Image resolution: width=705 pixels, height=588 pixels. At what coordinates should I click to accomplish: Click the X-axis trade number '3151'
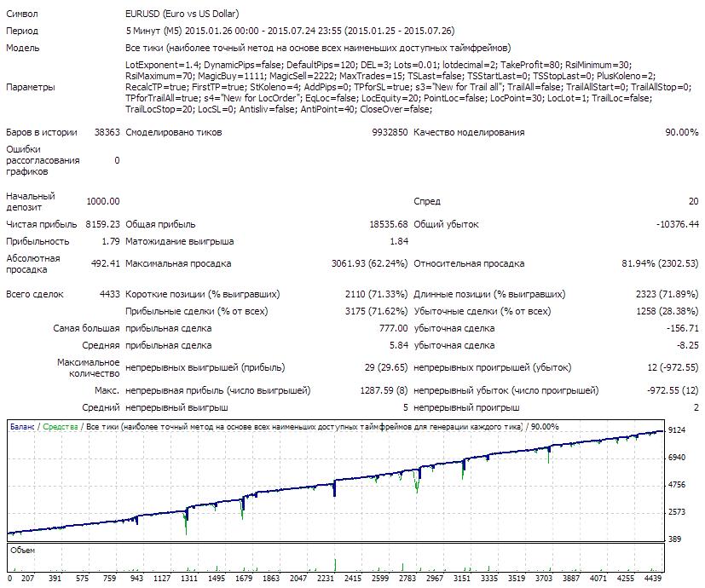[462, 579]
